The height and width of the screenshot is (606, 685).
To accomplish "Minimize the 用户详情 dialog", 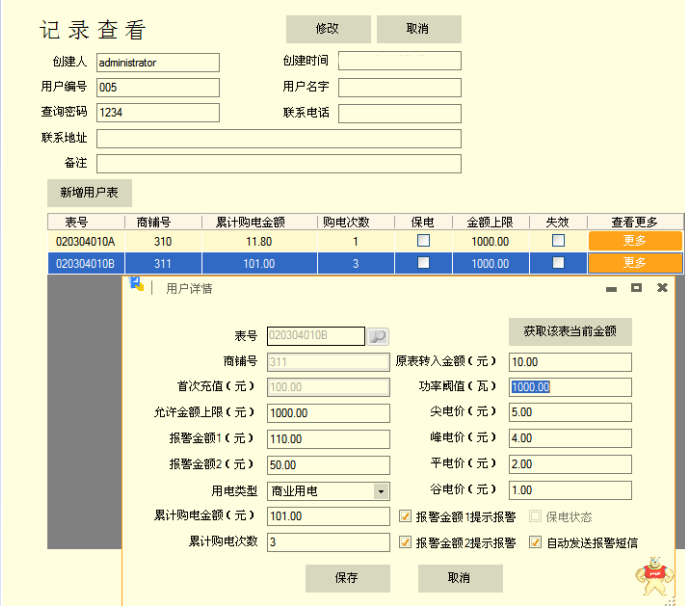I will point(611,288).
